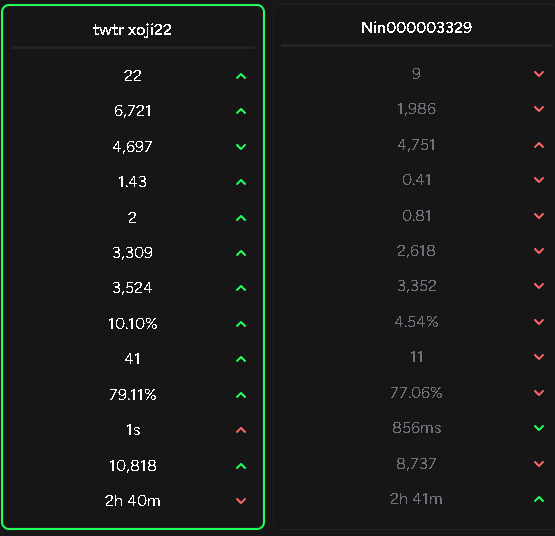
Task: Select player name Nin000003329
Action: (416, 28)
